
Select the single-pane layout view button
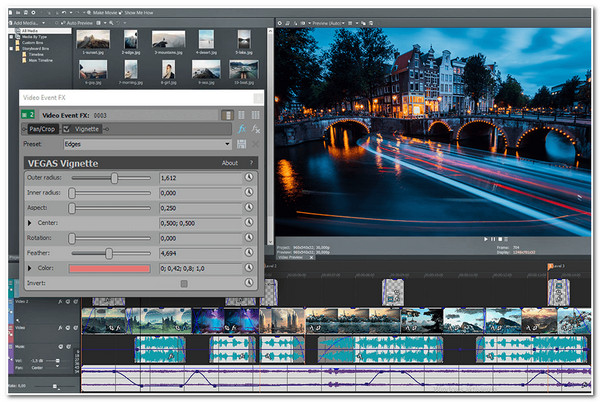tap(228, 115)
